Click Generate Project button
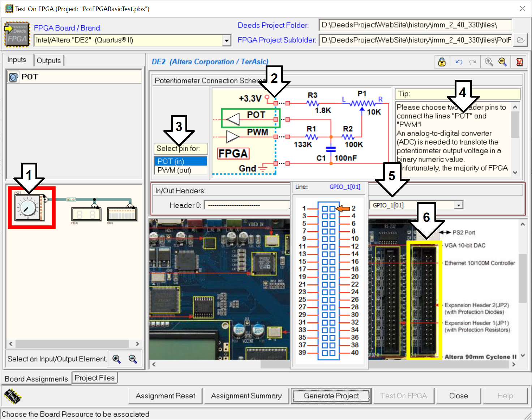The width and height of the screenshot is (532, 420). pos(331,396)
